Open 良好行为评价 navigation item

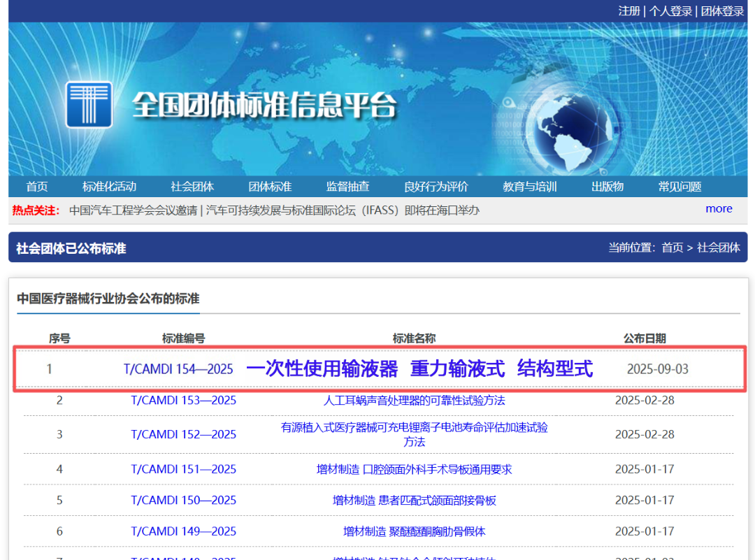point(436,187)
